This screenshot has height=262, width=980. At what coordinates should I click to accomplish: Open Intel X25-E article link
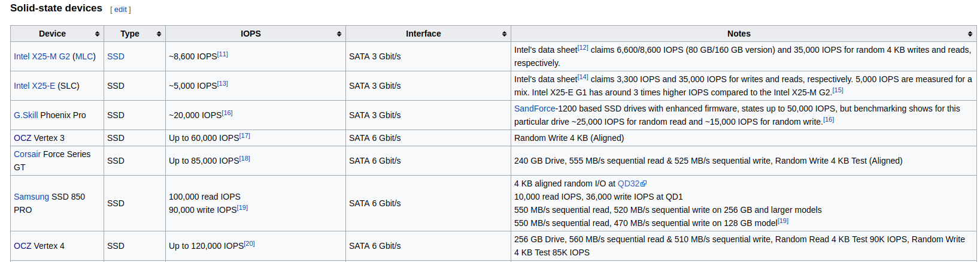[34, 86]
